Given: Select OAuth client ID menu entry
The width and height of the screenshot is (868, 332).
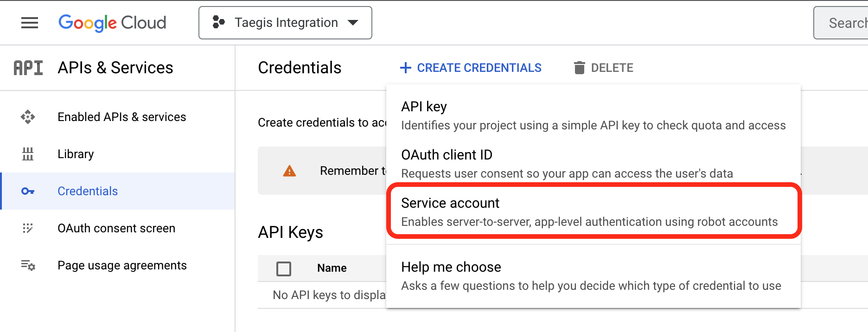Looking at the screenshot, I should click(594, 164).
